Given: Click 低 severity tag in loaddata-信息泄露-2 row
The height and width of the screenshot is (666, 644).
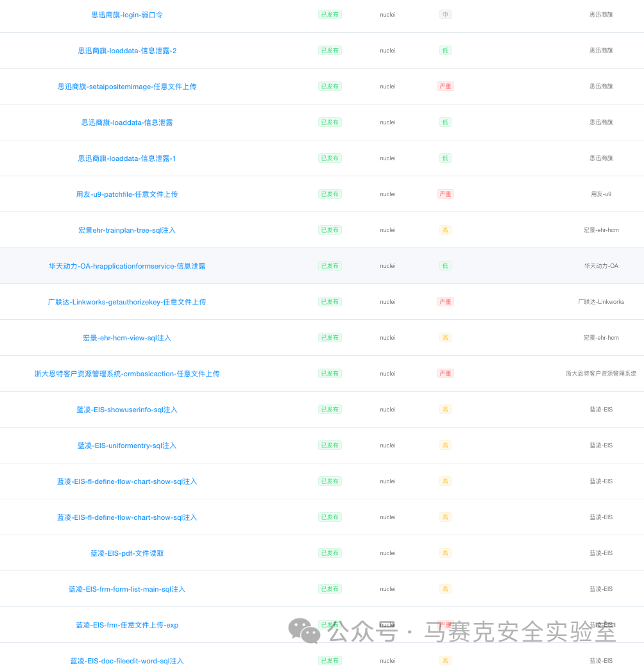Looking at the screenshot, I should [445, 51].
